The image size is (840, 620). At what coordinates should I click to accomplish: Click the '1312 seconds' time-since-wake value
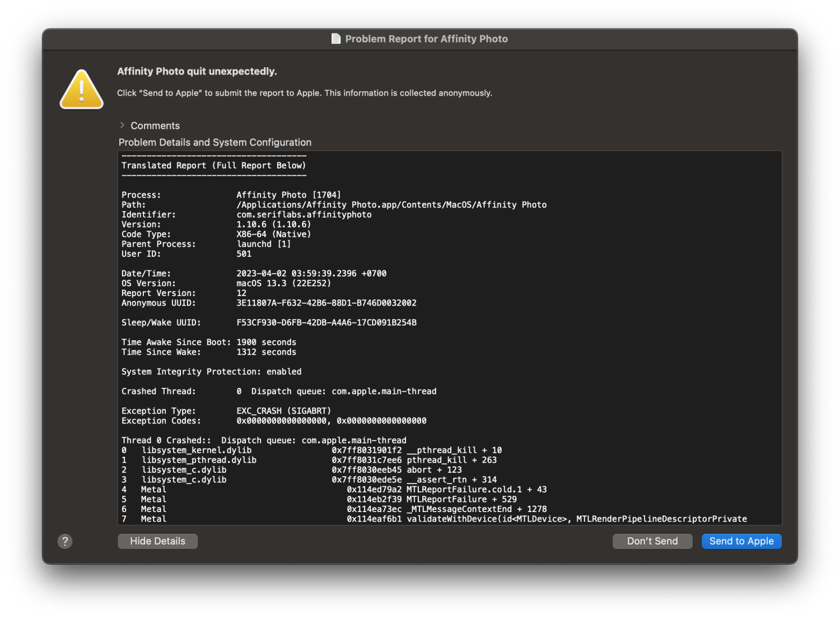267,352
